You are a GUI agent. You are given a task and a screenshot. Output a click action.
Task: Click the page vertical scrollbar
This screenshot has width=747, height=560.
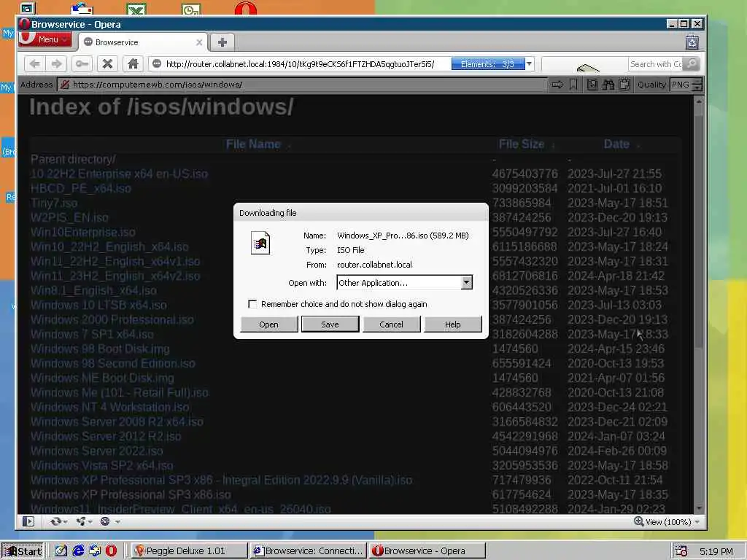(699, 305)
